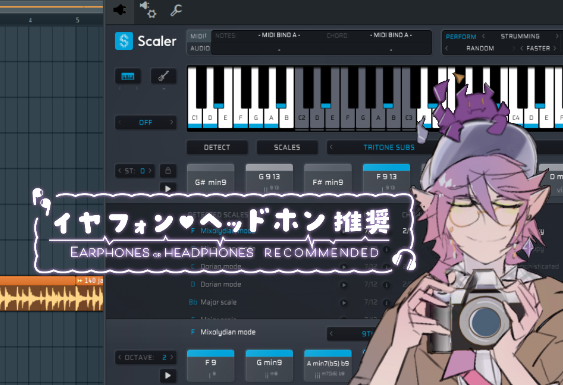Go to previous chord type before 9TH
The width and height of the screenshot is (563, 385).
(331, 334)
